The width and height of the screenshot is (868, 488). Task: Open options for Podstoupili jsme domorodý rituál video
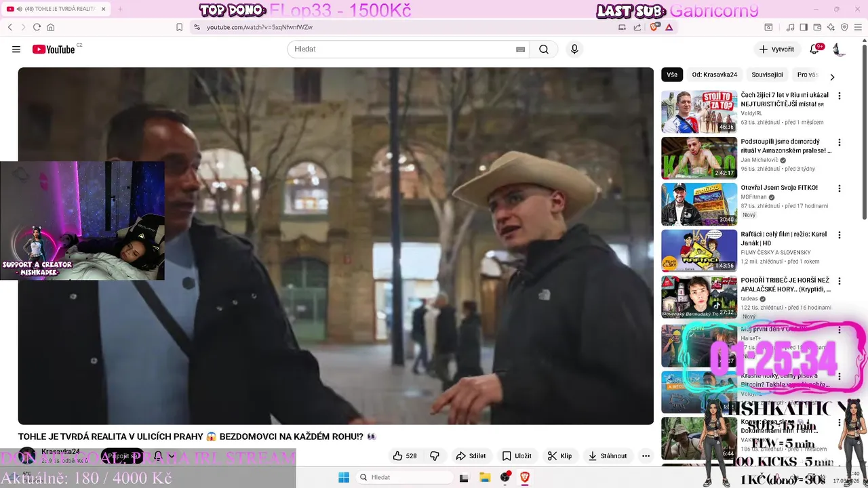[x=840, y=143]
